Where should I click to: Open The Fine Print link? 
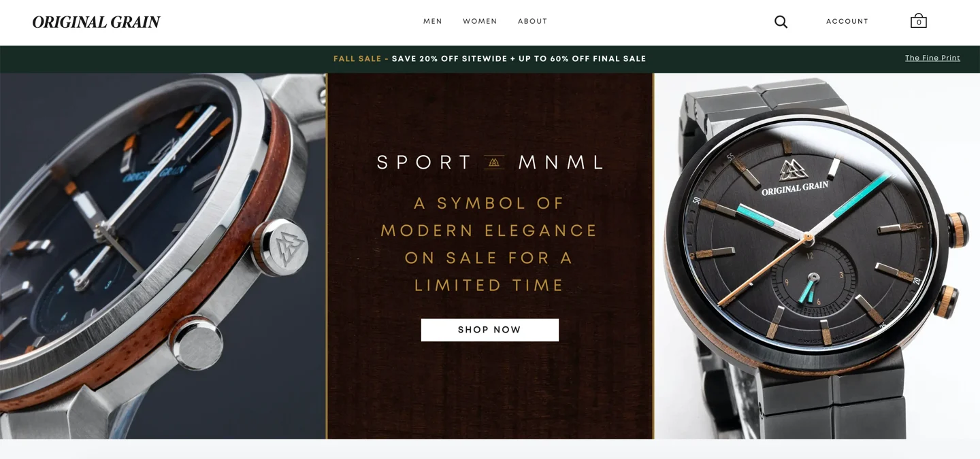tap(932, 58)
